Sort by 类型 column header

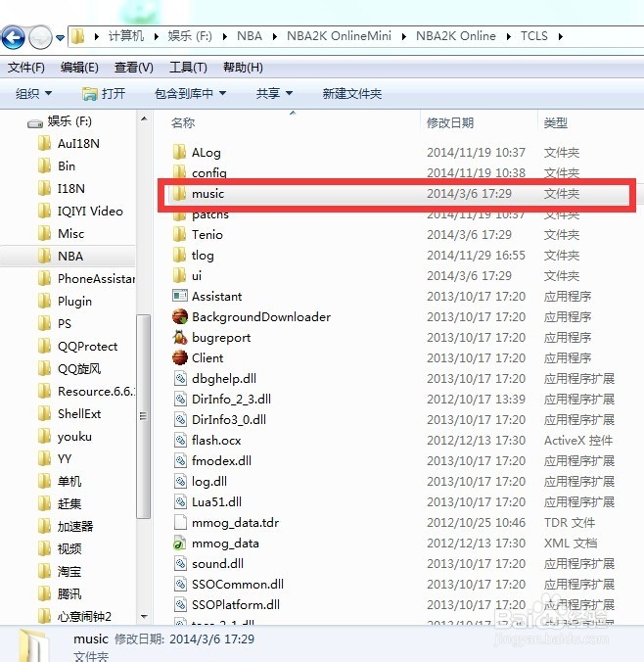(556, 122)
